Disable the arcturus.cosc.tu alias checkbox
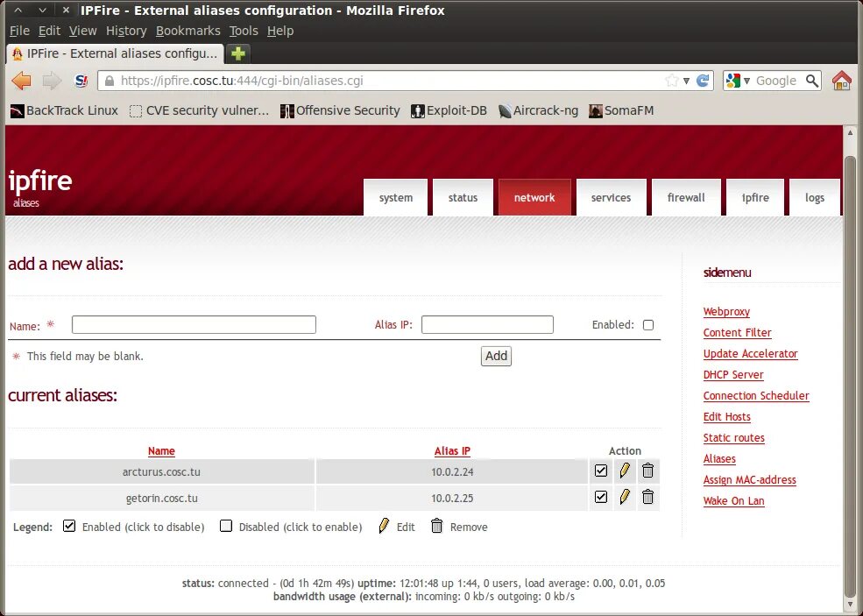 pos(601,471)
